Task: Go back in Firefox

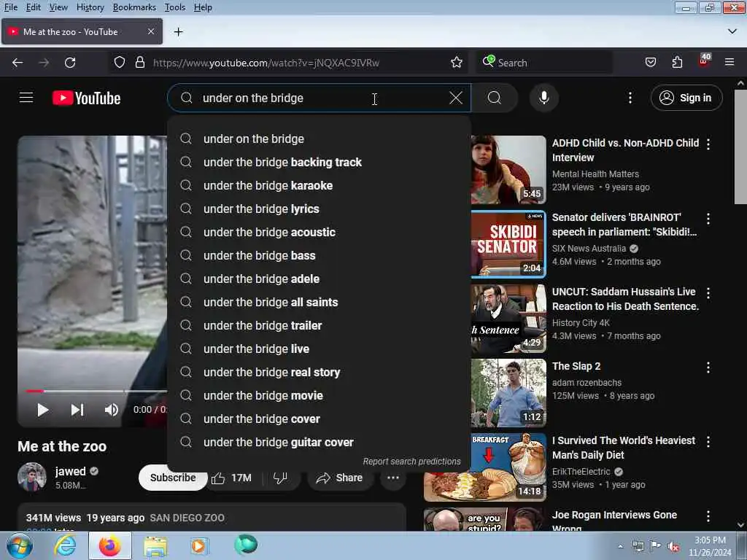Action: (x=18, y=63)
